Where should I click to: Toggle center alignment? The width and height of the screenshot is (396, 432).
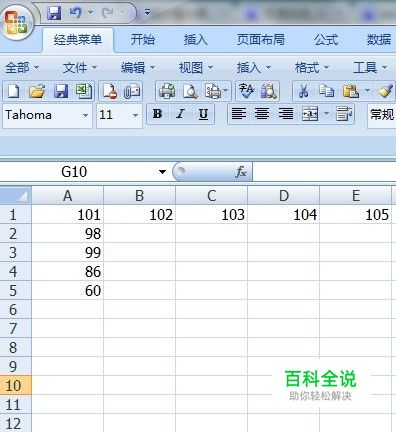[x=262, y=114]
